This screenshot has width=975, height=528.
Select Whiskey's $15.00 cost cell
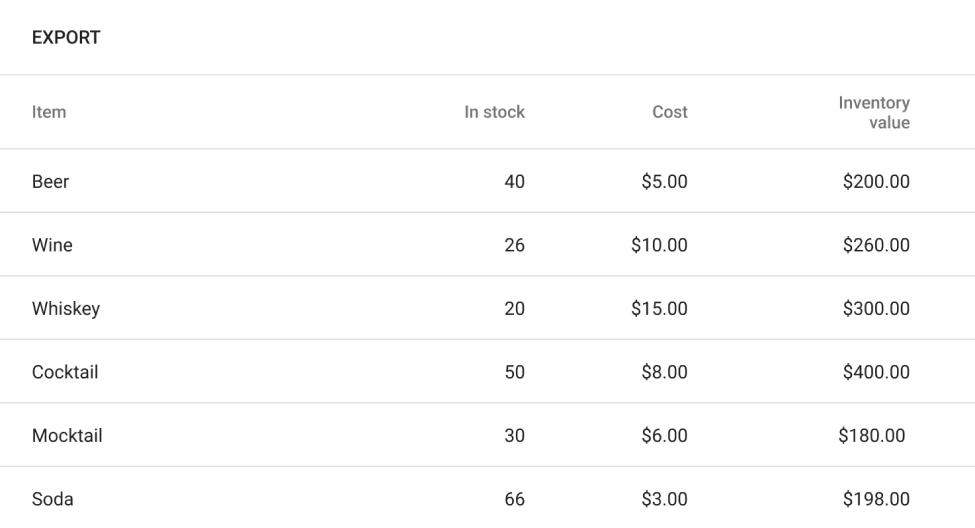click(659, 309)
